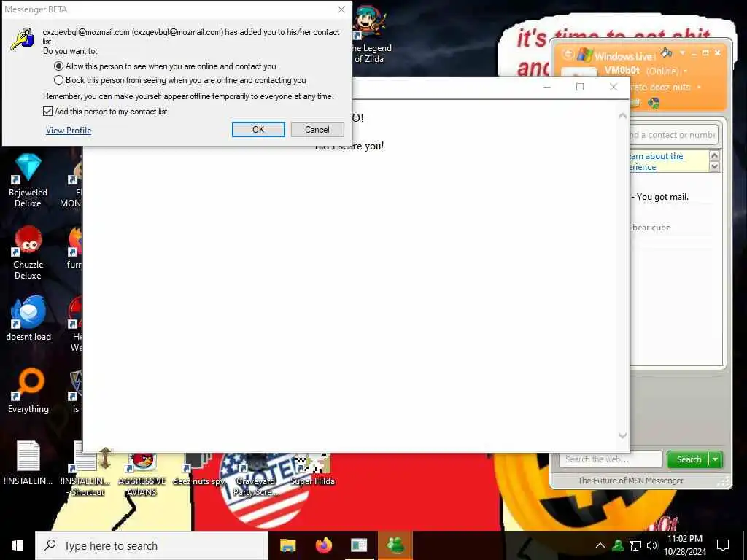Launch AGGRESSIVE AVIANS desktop shortcut

pyautogui.click(x=142, y=474)
